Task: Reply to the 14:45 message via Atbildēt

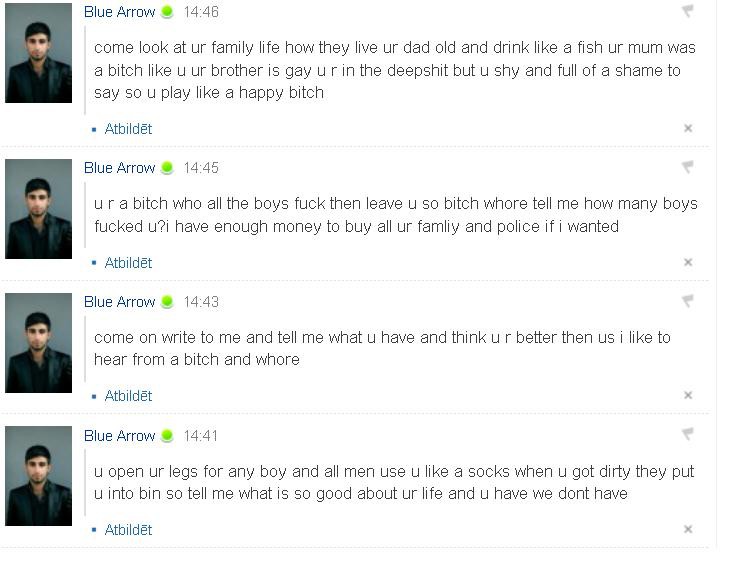Action: click(128, 263)
